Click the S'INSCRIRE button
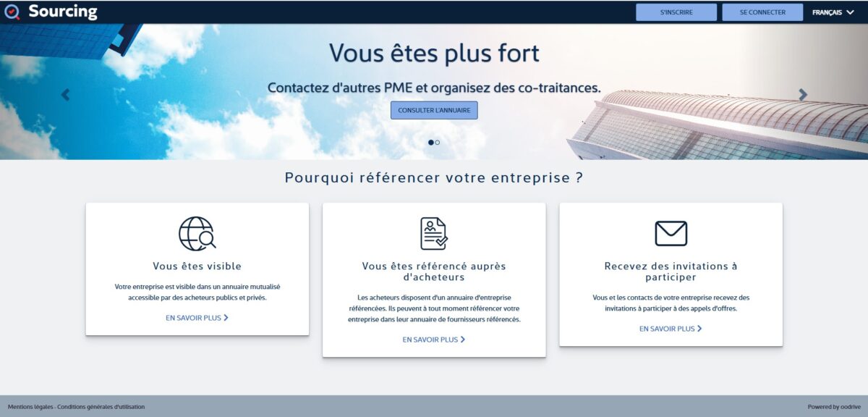Viewport: 868px width, 417px height. coord(676,12)
